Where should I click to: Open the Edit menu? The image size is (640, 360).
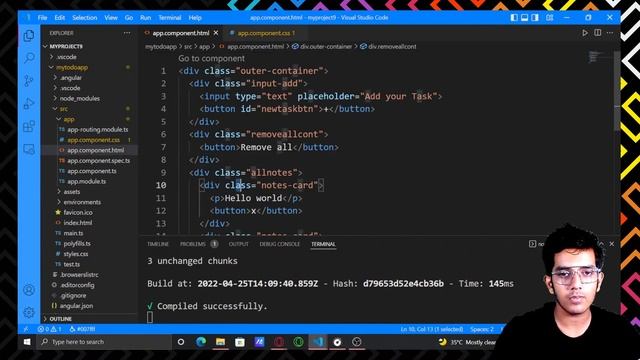point(60,18)
